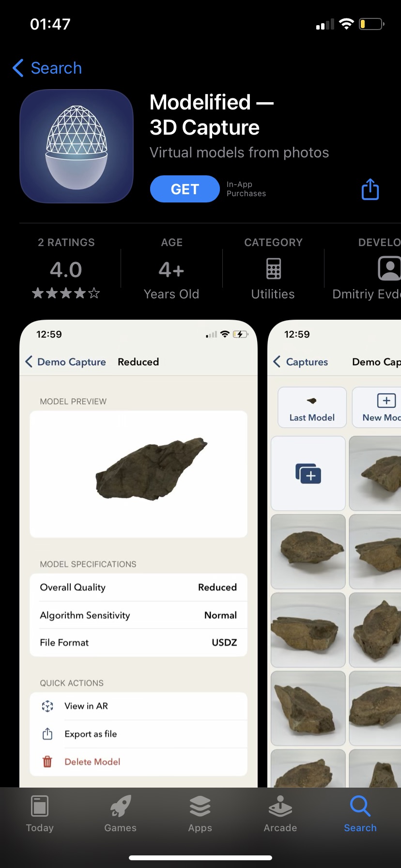Tap the 4.0 star rating section
The width and height of the screenshot is (401, 868).
[x=66, y=269]
